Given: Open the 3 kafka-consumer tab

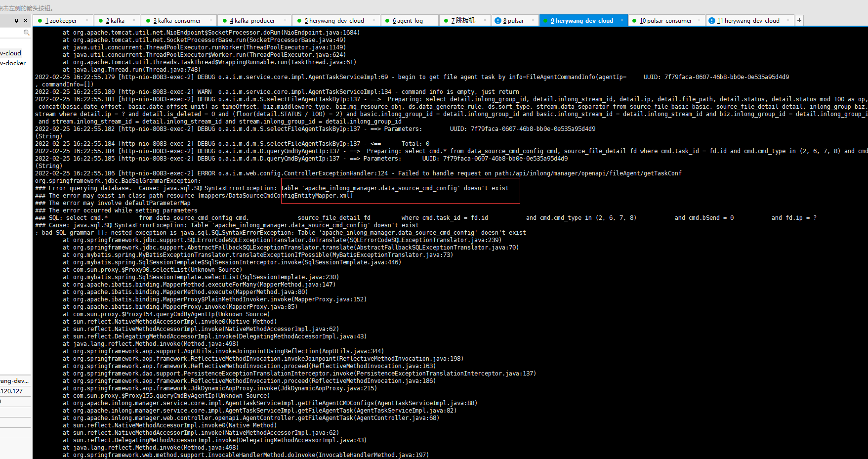Looking at the screenshot, I should 179,21.
